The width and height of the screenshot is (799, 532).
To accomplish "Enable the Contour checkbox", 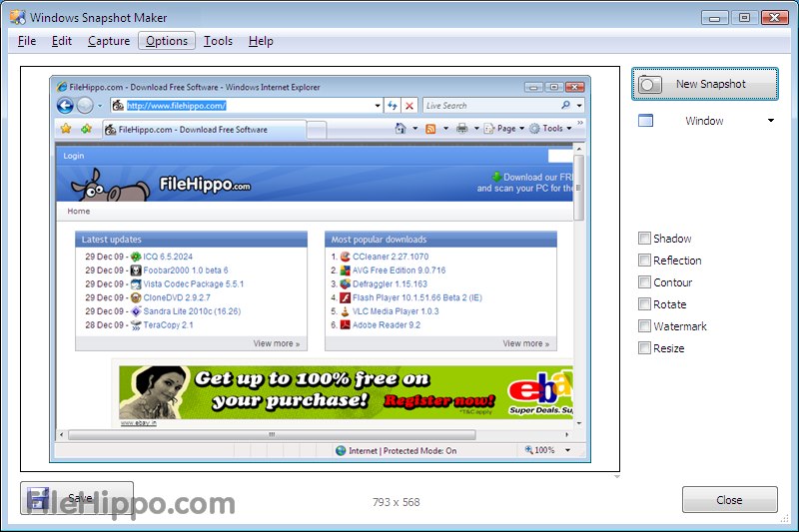I will tap(644, 282).
